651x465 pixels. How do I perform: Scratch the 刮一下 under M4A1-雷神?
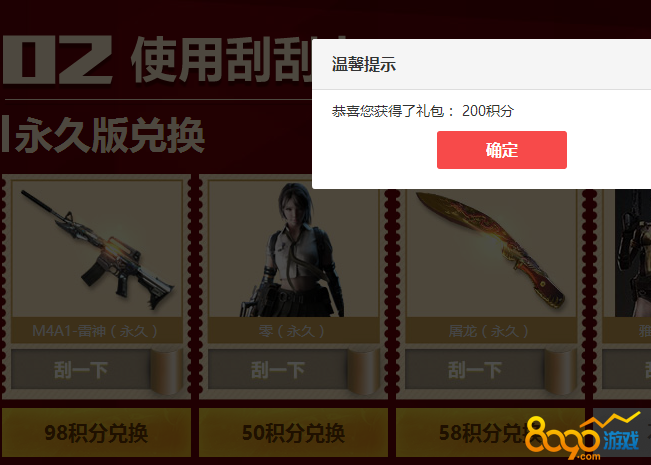tap(81, 370)
